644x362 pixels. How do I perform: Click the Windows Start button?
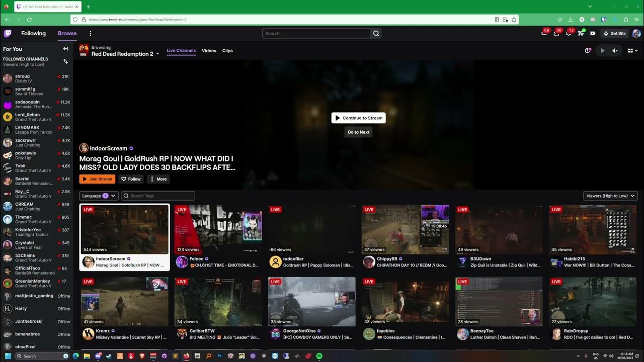click(8, 356)
